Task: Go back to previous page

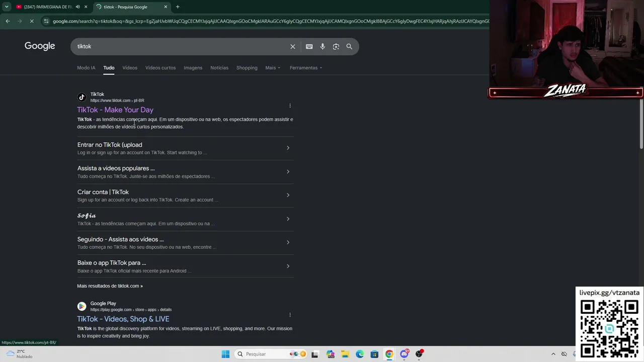Action: click(x=8, y=21)
